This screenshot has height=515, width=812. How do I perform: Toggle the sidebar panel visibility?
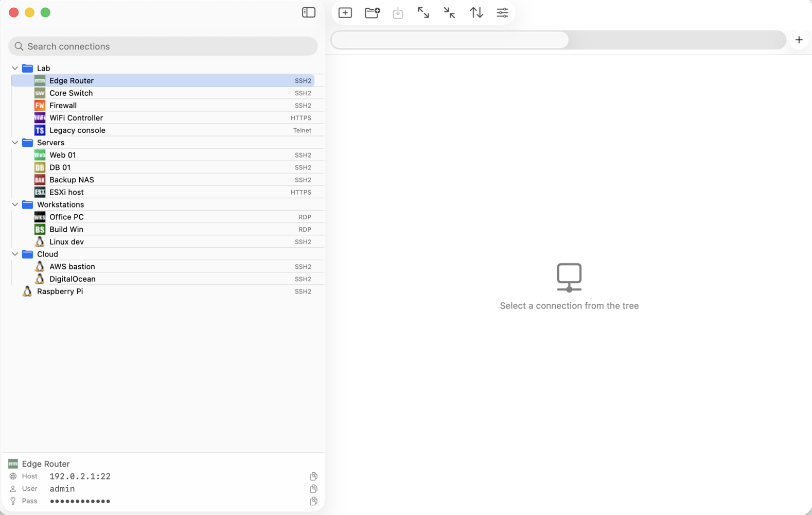click(308, 12)
